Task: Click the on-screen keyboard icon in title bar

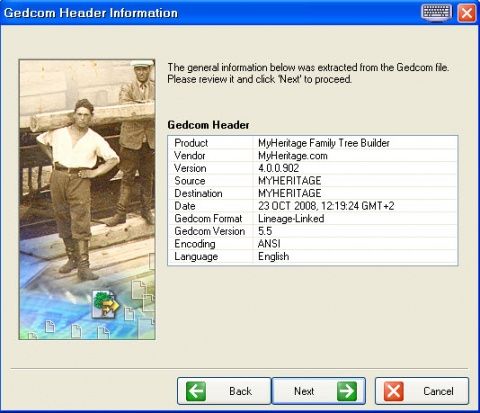Action: click(437, 13)
